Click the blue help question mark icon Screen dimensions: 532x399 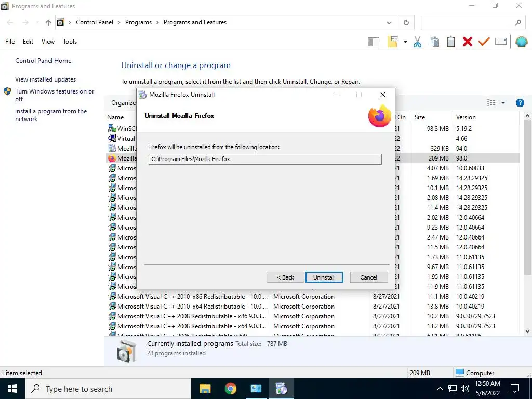pyautogui.click(x=520, y=103)
